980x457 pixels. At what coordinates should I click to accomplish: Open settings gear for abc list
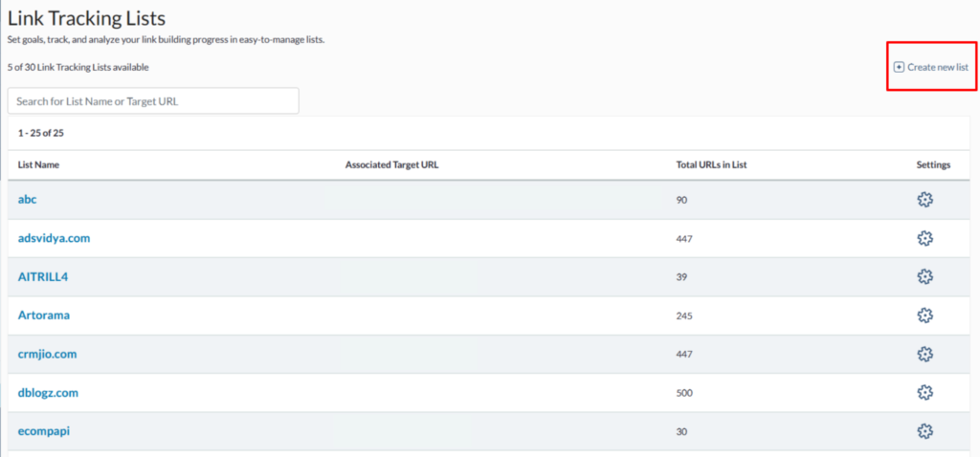pos(925,200)
